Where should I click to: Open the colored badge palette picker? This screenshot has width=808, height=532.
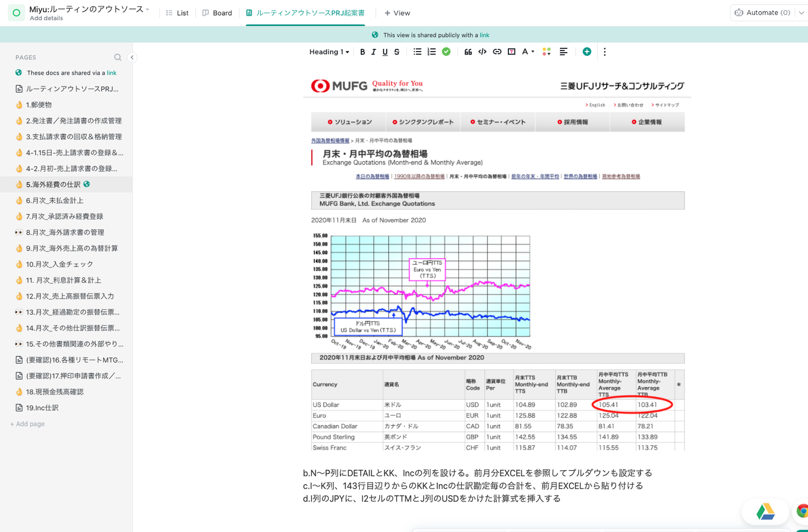tap(547, 52)
